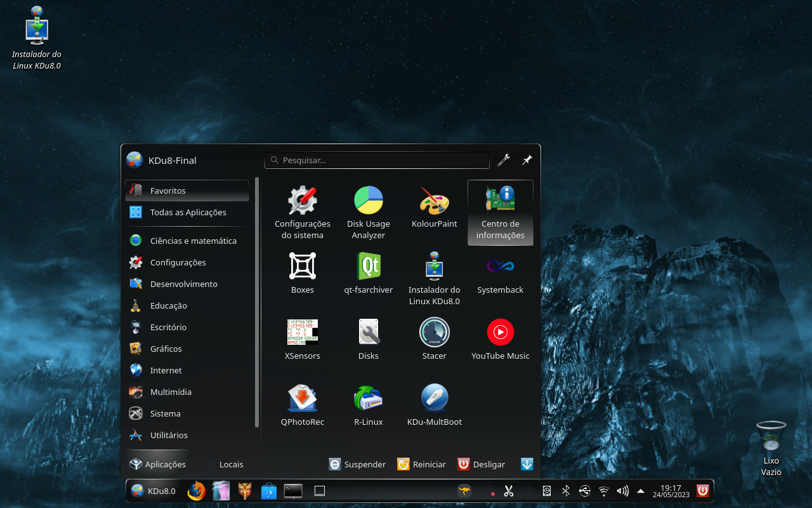812x508 pixels.
Task: Switch to the Locais tab
Action: [223, 464]
